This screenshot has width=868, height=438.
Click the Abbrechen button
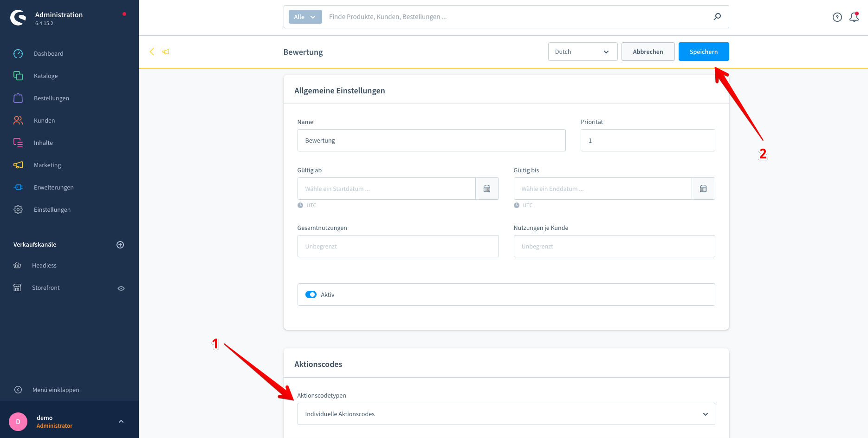[x=648, y=52]
